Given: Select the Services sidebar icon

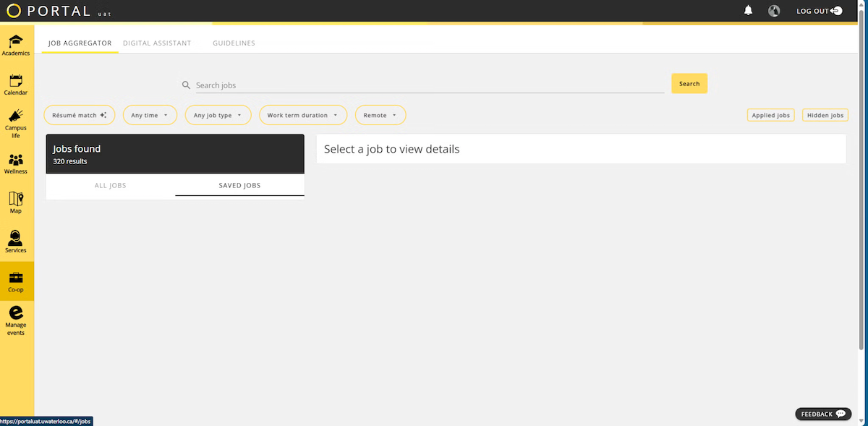Looking at the screenshot, I should tap(16, 240).
